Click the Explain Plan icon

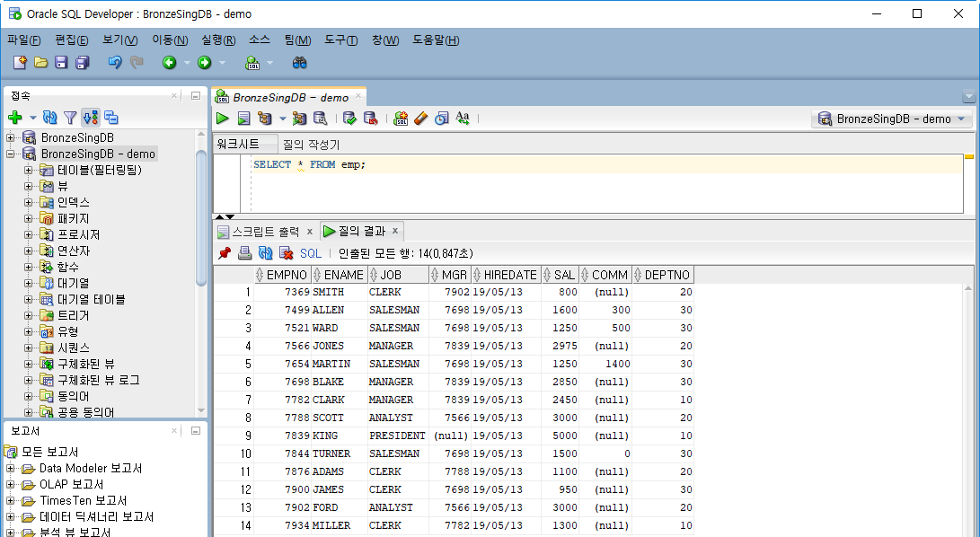tap(265, 119)
